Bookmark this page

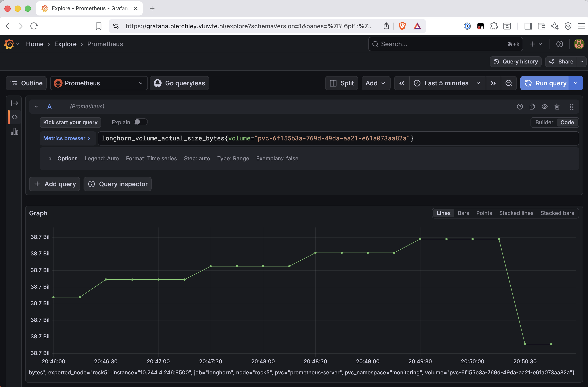point(99,26)
